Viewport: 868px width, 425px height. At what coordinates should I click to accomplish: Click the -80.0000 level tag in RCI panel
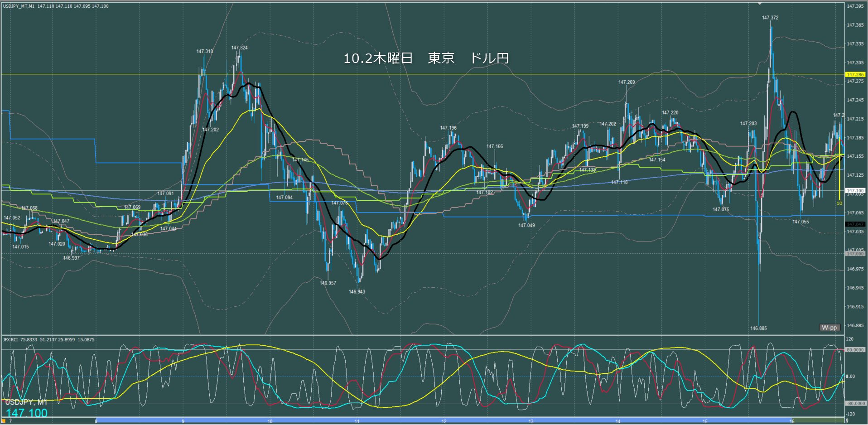point(855,403)
